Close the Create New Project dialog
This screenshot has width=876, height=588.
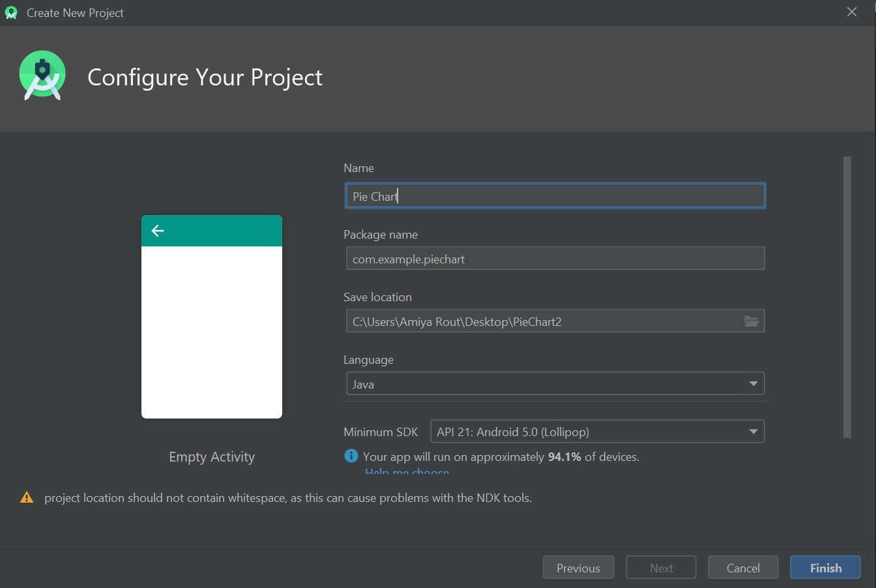851,12
